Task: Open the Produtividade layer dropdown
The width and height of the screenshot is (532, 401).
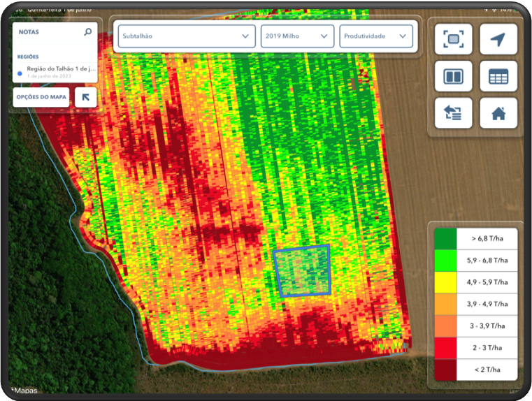Action: click(x=375, y=36)
